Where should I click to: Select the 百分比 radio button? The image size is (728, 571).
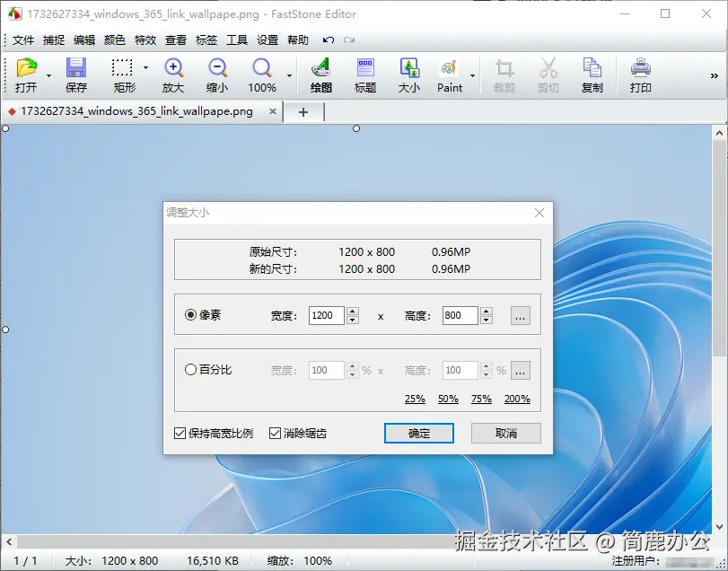point(190,370)
